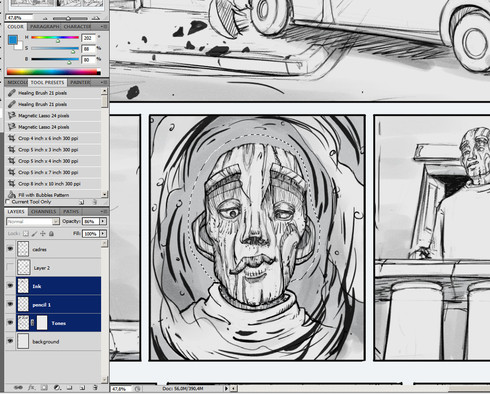
Task: Click Tool Presets list scroll down arrow
Action: (105, 194)
